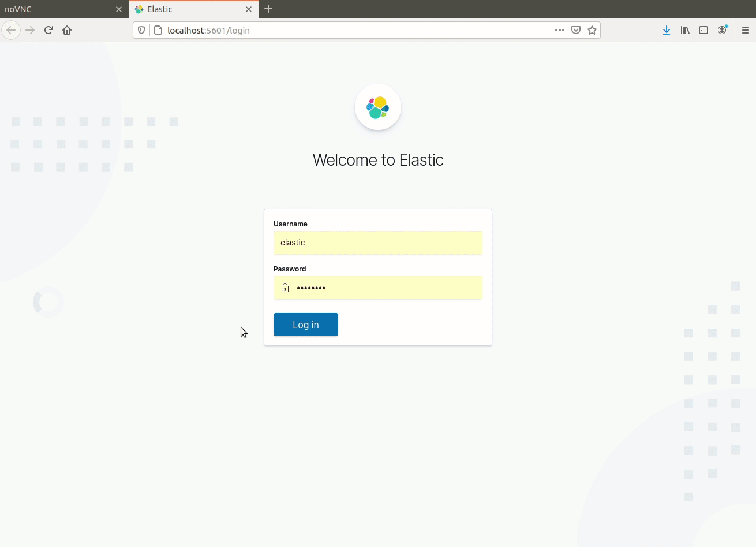Click the tracking protection shield icon
Screen dimensions: 756x547
point(141,30)
